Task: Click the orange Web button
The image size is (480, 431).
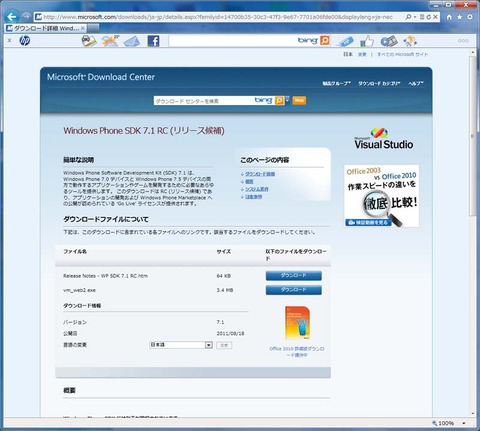Action: pos(299,100)
